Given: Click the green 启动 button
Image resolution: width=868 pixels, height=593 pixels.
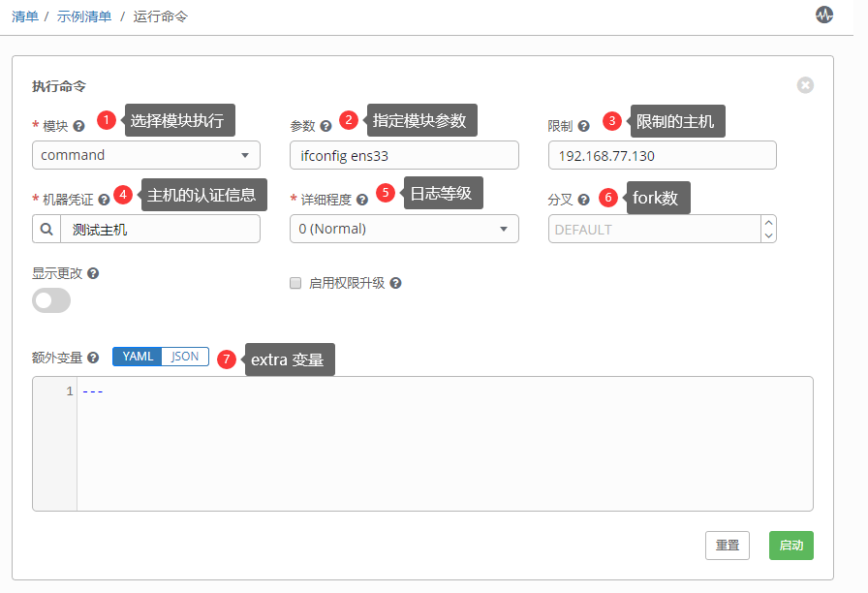Looking at the screenshot, I should 790,546.
